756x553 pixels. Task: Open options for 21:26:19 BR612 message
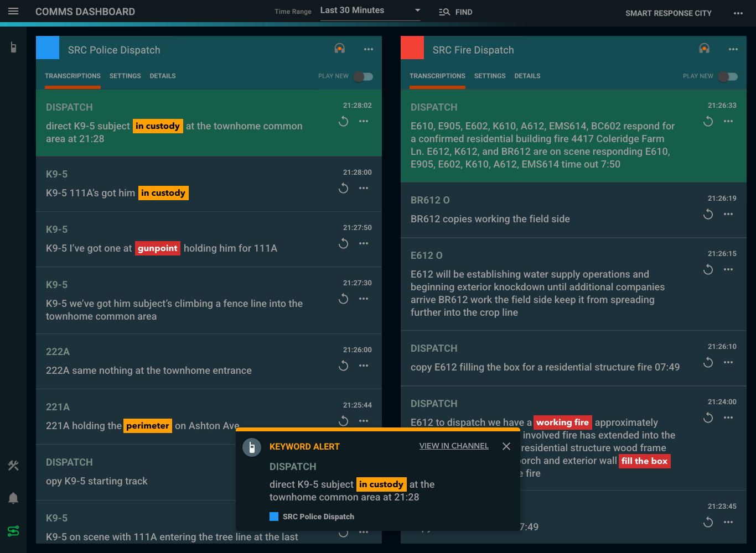728,214
